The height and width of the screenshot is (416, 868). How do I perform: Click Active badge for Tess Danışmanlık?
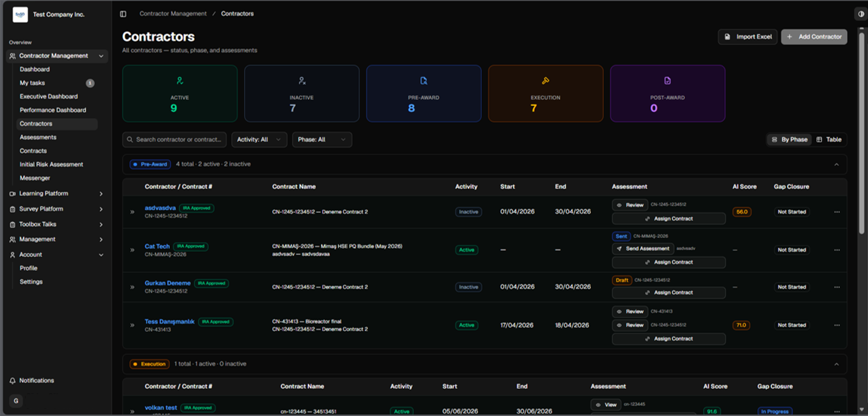tap(467, 325)
